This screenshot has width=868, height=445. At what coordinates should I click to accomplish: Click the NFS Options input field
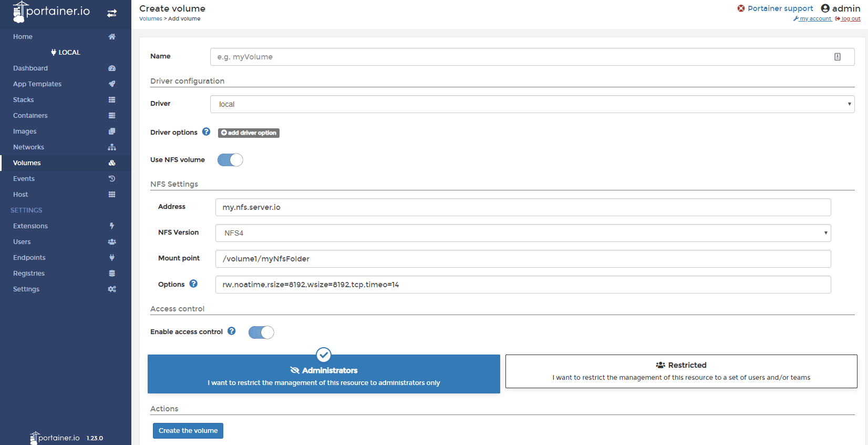click(523, 285)
